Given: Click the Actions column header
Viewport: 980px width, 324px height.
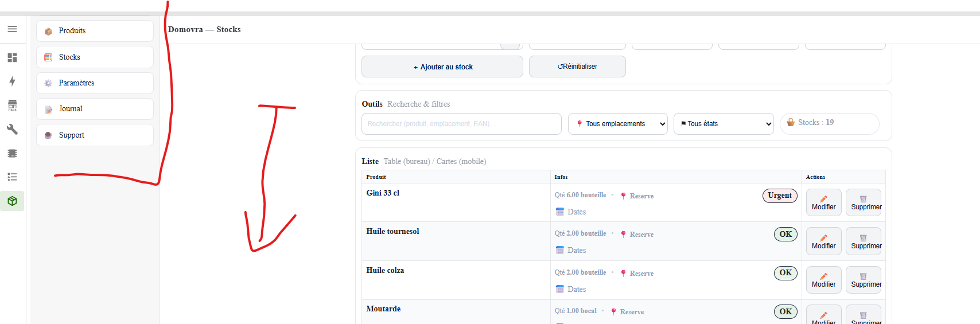Looking at the screenshot, I should pyautogui.click(x=815, y=177).
